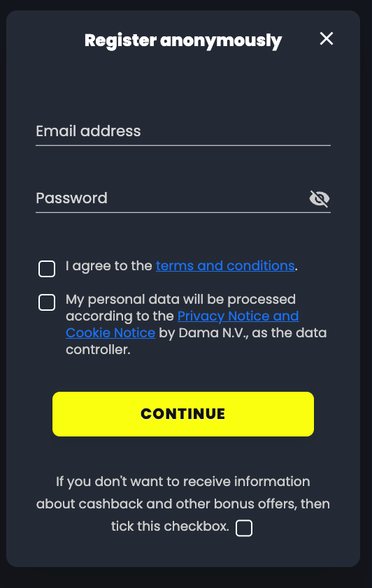Click the "Email address" placeholder label
This screenshot has height=588, width=372.
(x=88, y=131)
